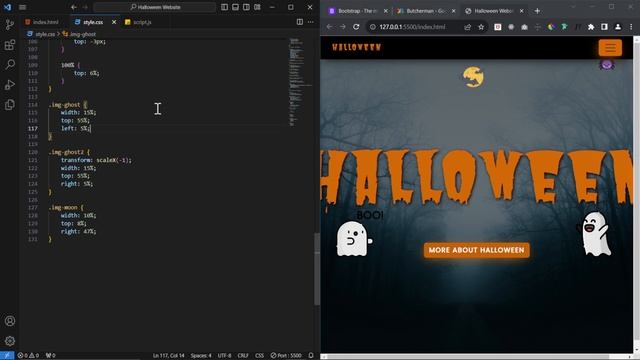
Task: Toggle secondary sidebar layout icon
Action: tap(247, 7)
